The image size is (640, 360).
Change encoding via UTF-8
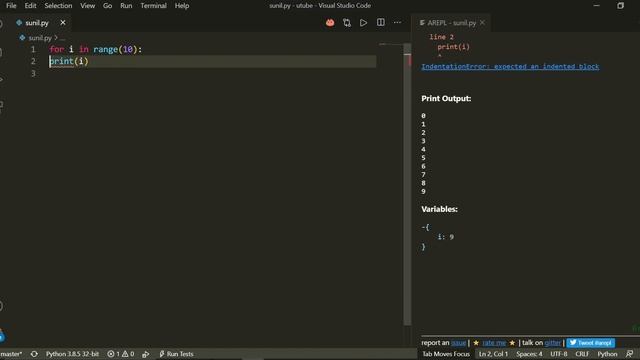pyautogui.click(x=559, y=354)
